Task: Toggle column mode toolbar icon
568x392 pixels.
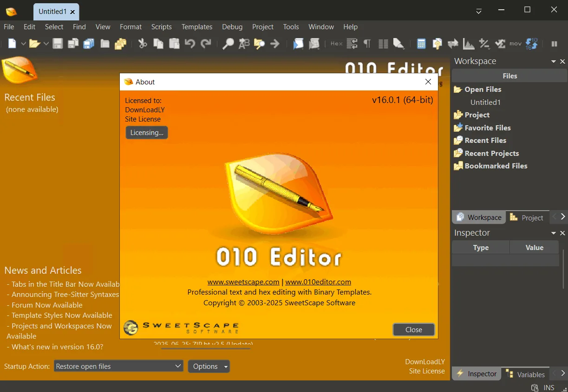Action: click(383, 44)
